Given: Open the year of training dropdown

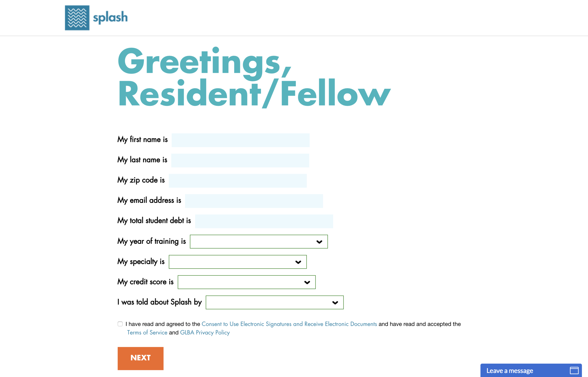Looking at the screenshot, I should pos(258,242).
